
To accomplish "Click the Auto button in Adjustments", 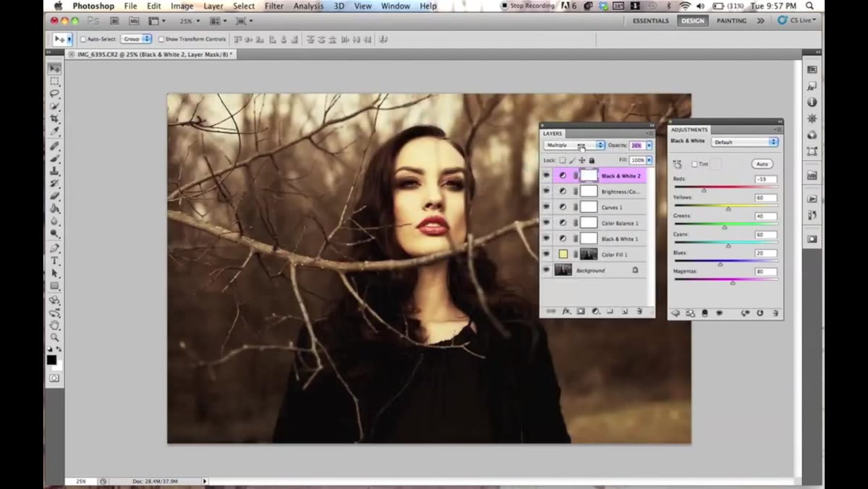I will click(x=762, y=164).
